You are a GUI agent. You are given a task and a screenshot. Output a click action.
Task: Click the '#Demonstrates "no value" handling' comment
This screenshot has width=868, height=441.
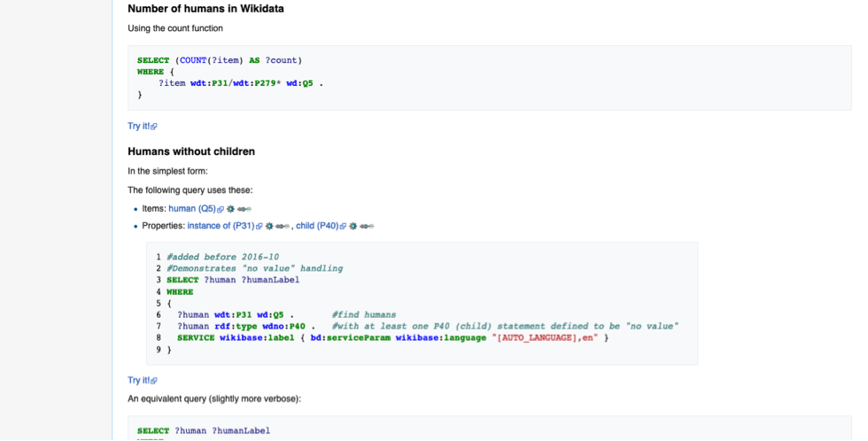click(255, 268)
